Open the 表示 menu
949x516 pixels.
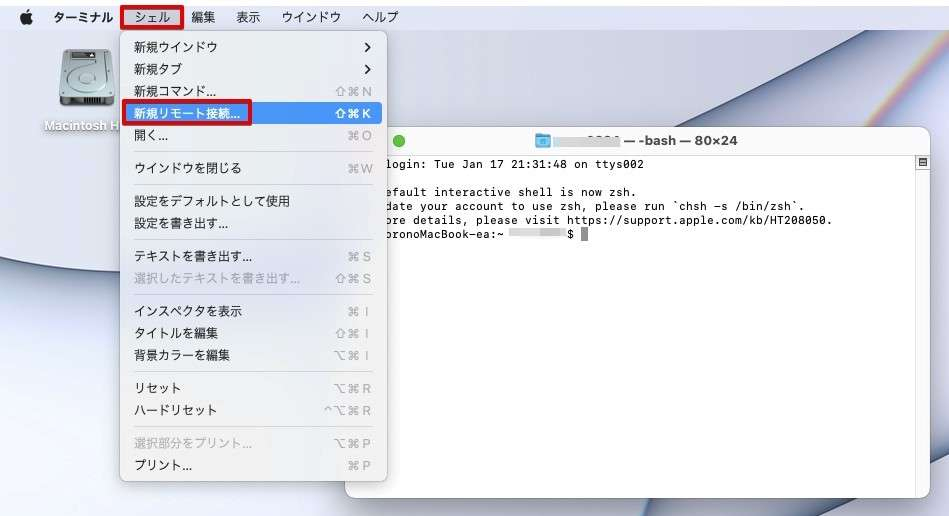click(x=248, y=17)
